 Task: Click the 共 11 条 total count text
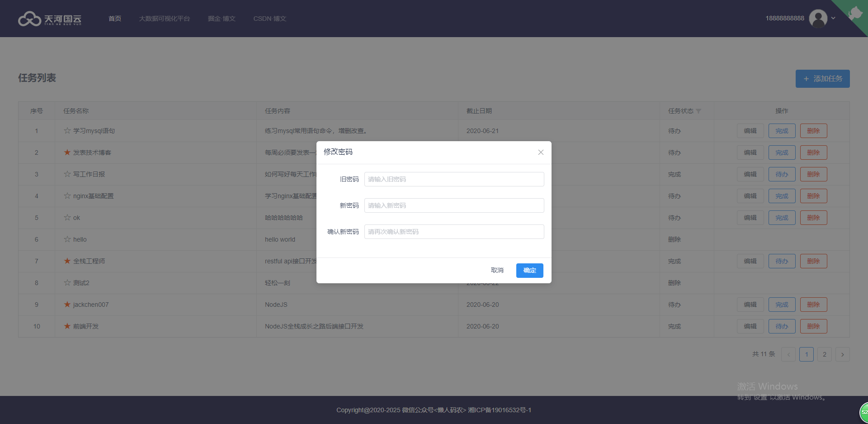click(764, 354)
